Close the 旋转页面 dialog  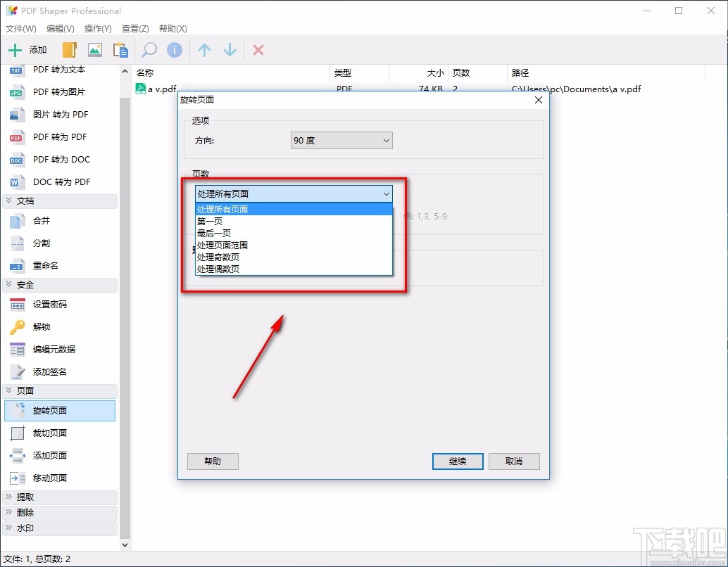coord(539,100)
